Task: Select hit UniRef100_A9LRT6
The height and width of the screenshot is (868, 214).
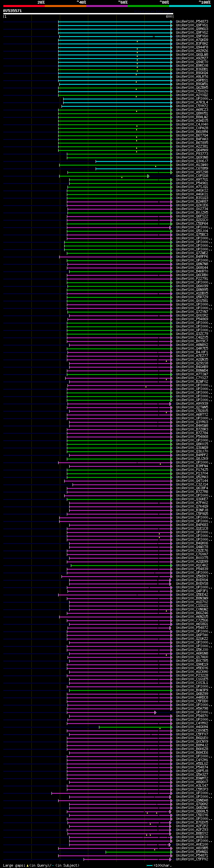Action: [x=192, y=77]
